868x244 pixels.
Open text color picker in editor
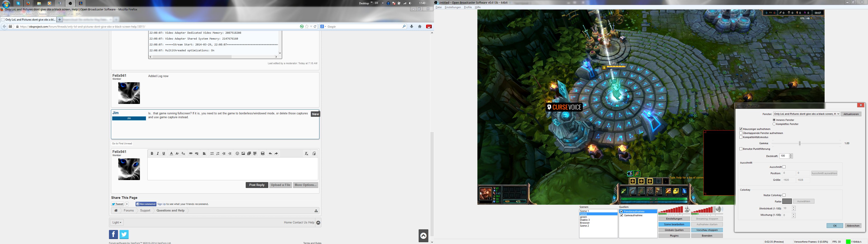tap(171, 154)
